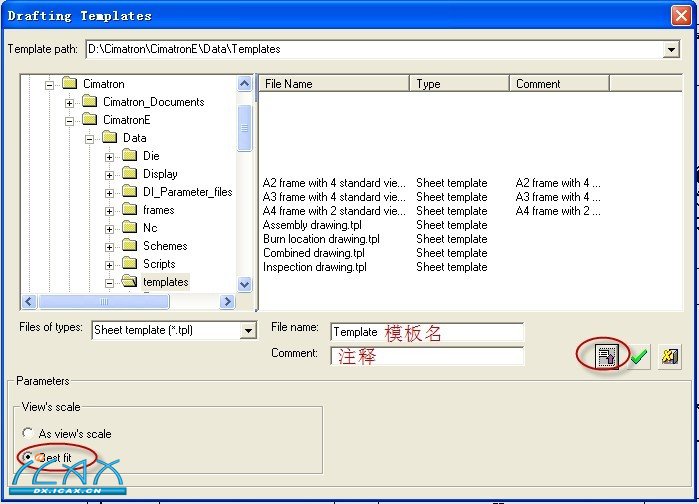Viewport: 699px width, 504px height.
Task: Click the 'A2 frame with 4 ...' comment cell
Action: point(558,183)
